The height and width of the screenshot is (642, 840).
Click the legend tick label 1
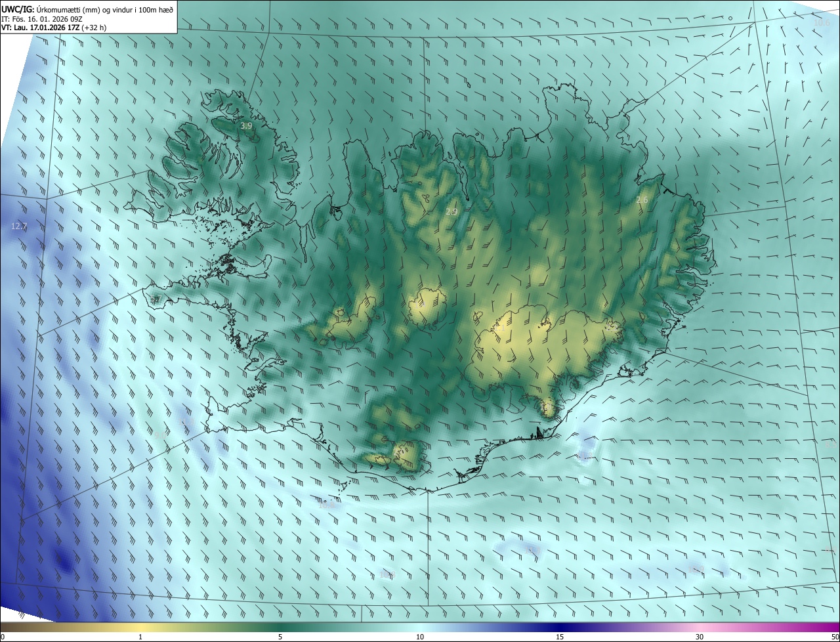click(140, 637)
